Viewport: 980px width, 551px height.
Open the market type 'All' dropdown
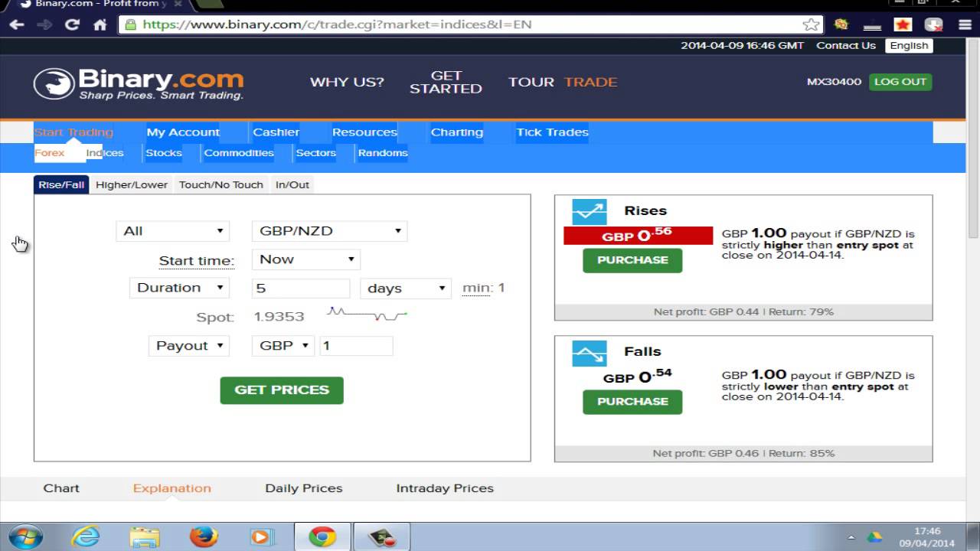point(173,231)
